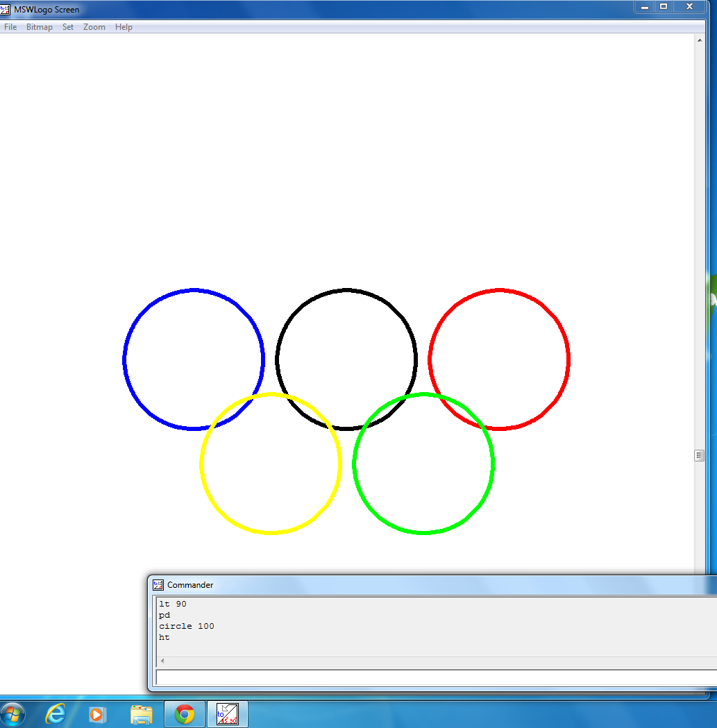This screenshot has height=728, width=717.
Task: Open the Help menu
Action: pyautogui.click(x=124, y=27)
